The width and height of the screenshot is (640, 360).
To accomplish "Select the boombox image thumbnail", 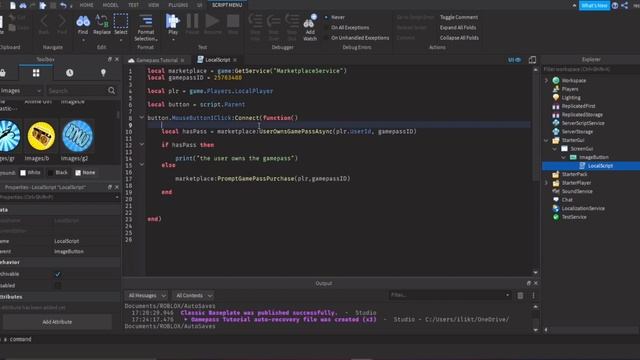I will point(41,136).
